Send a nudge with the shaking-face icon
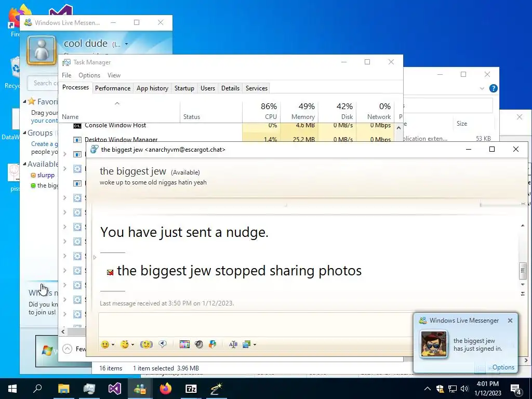532x399 pixels. point(146,344)
